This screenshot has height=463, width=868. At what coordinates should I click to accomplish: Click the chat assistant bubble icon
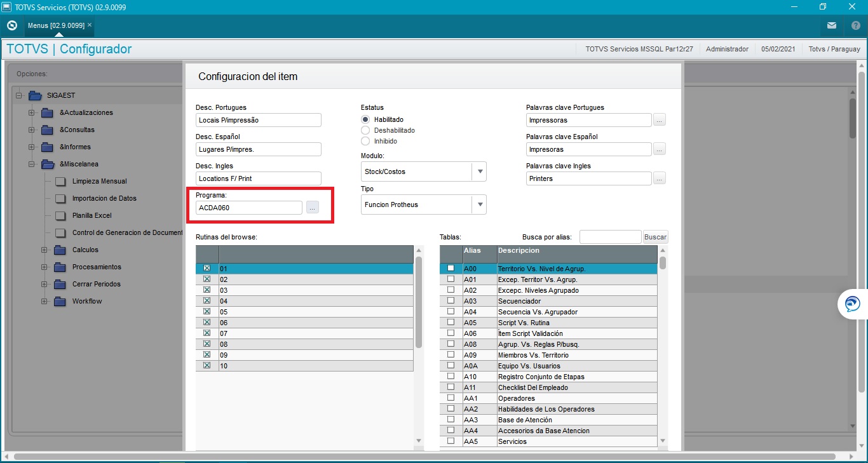852,304
